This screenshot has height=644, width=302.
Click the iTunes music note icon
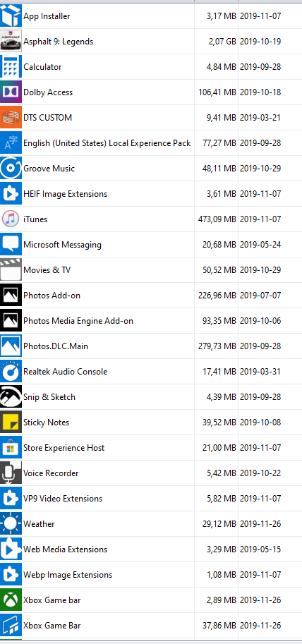coord(11,219)
